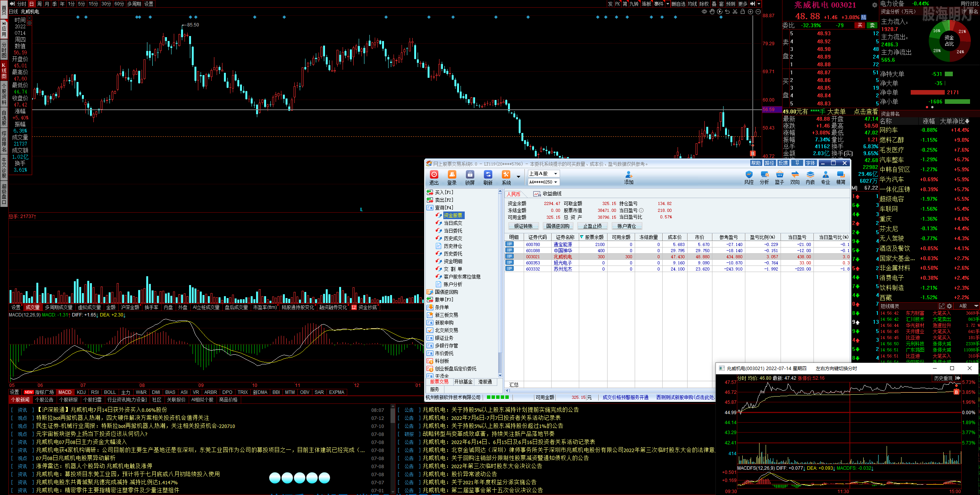Click the hand pan tool above K-line chart
Image resolution: width=980 pixels, height=495 pixels.
pyautogui.click(x=712, y=11)
